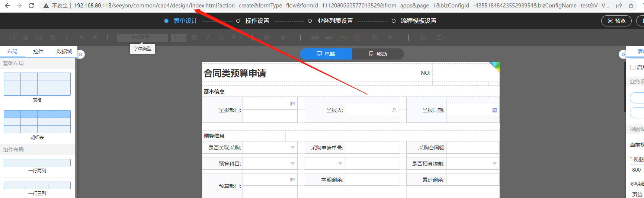Switch to 移动 mobile view toggle
The height and width of the screenshot is (198, 644).
378,54
